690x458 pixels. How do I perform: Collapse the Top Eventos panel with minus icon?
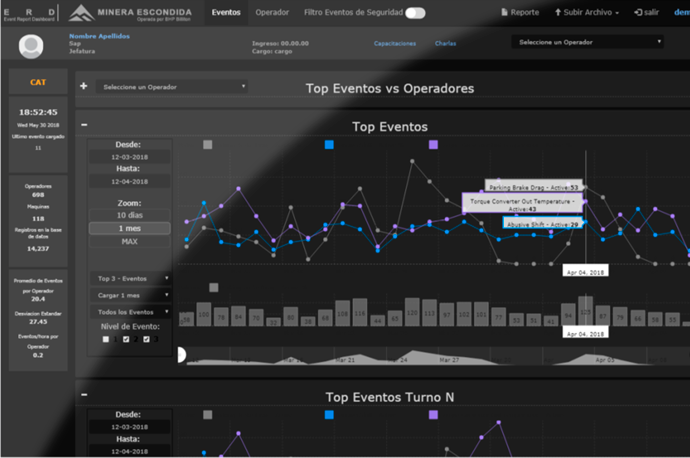click(x=84, y=125)
